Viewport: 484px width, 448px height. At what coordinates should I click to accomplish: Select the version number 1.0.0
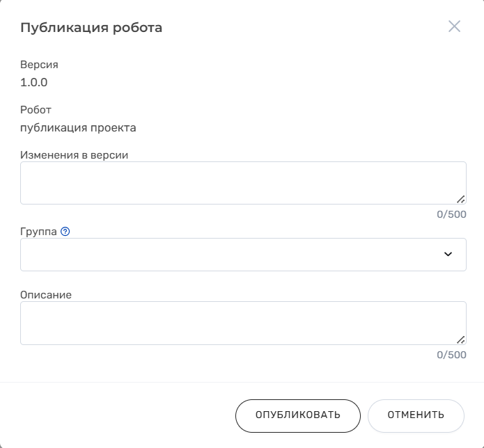[34, 83]
